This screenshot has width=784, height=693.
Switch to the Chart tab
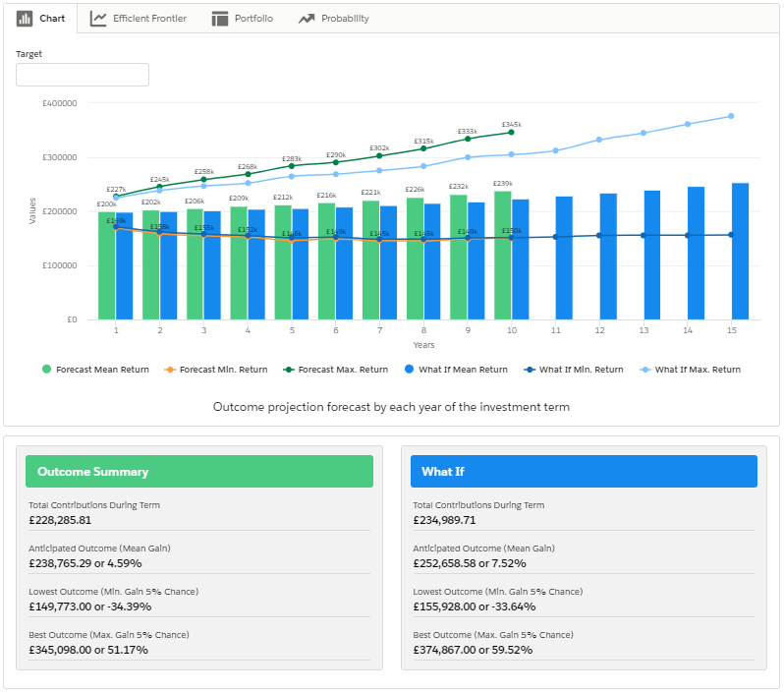(x=40, y=19)
